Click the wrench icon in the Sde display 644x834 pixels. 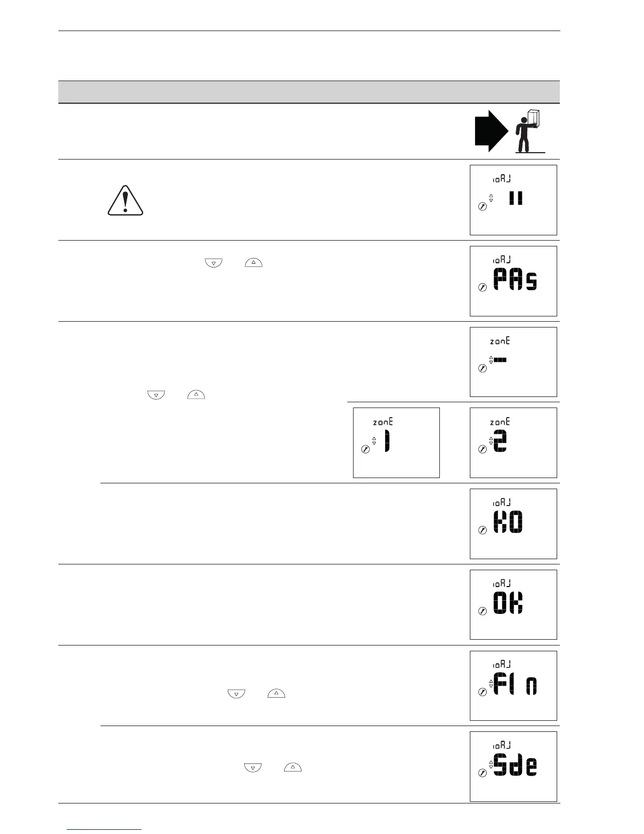pos(482,773)
